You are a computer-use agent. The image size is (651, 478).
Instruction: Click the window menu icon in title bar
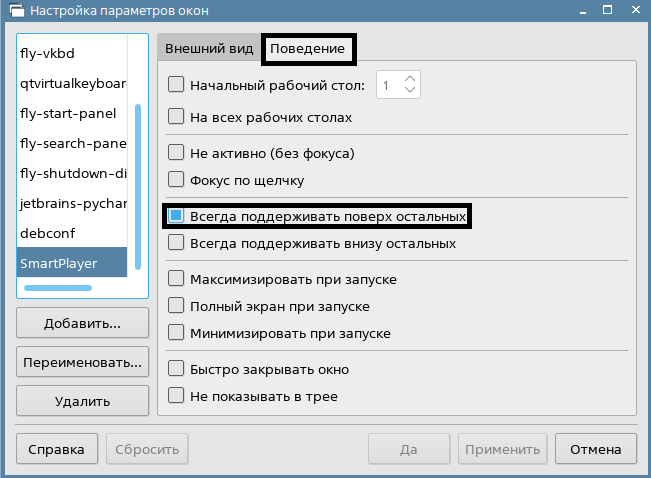(x=13, y=11)
